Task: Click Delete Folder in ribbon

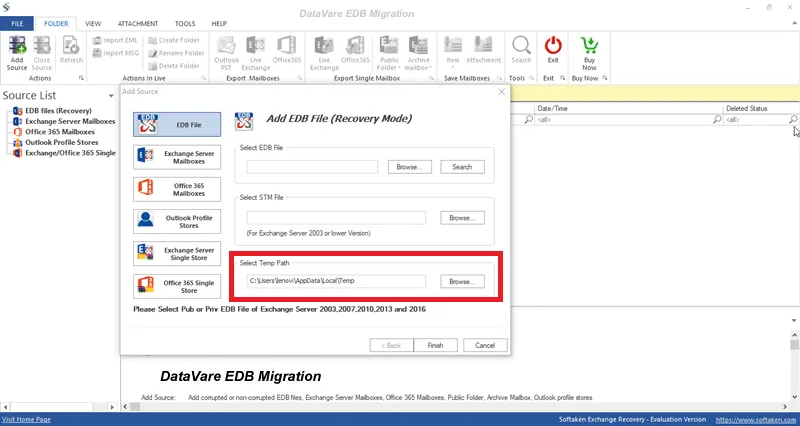Action: [174, 66]
